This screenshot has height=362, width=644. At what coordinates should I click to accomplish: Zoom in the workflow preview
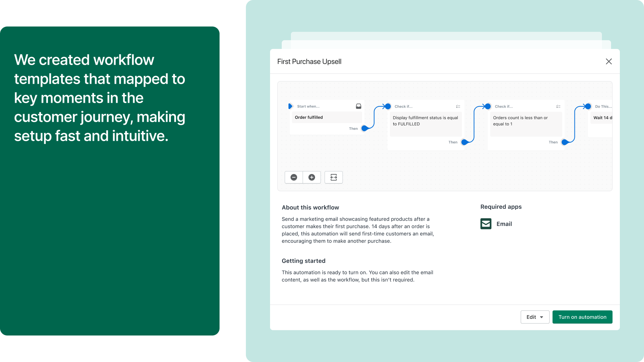pos(312,177)
